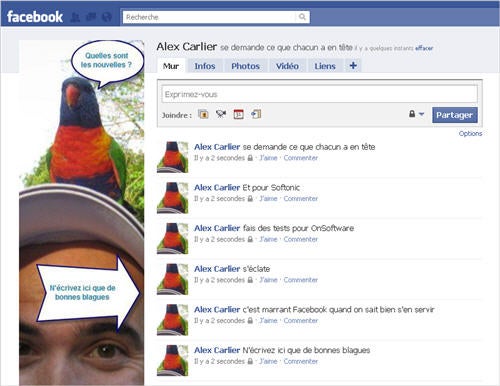This screenshot has height=386, width=500.
Task: Open the Options link below the publisher
Action: click(x=470, y=134)
